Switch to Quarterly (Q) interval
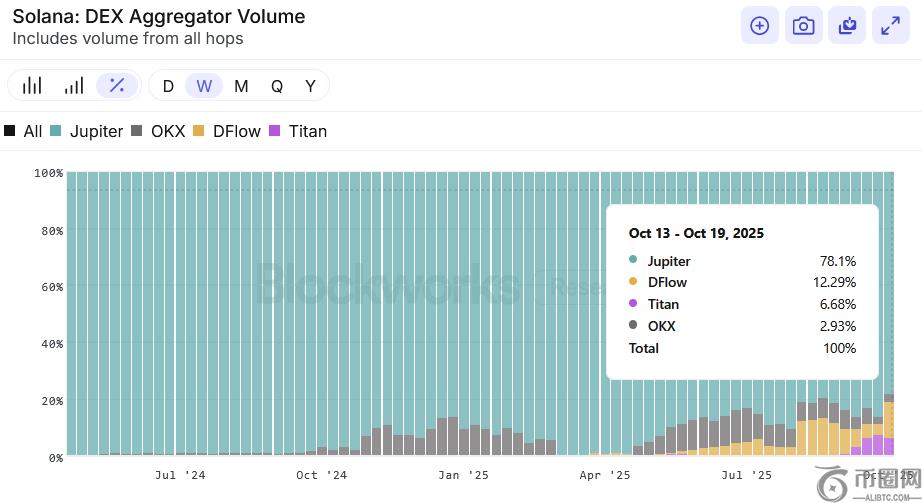922x503 pixels. pos(277,86)
